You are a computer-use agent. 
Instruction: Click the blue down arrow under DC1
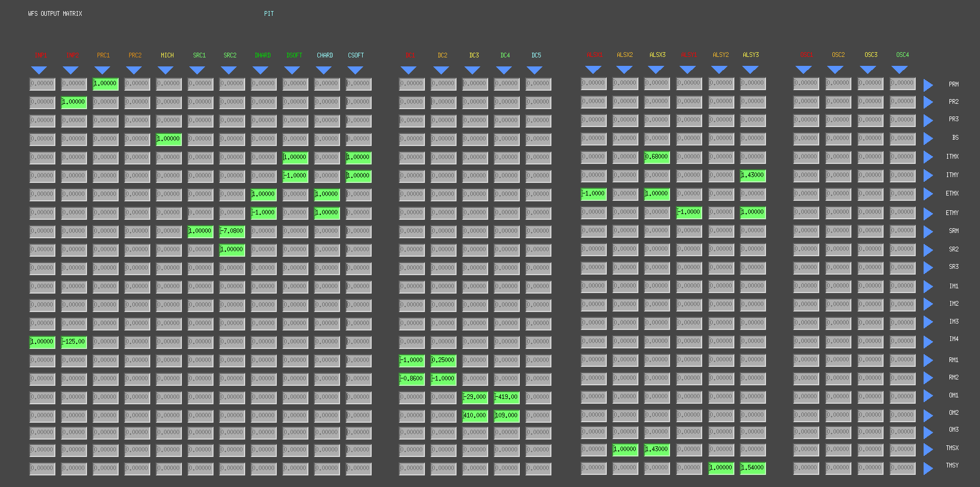[409, 70]
